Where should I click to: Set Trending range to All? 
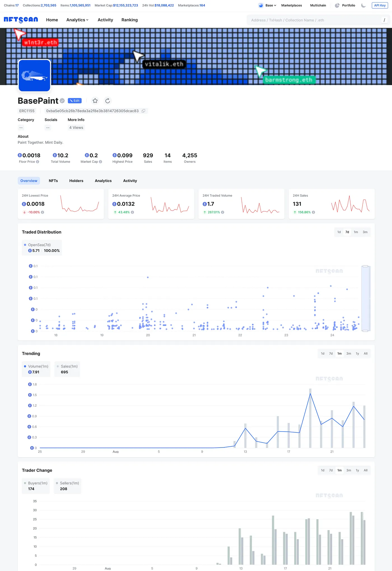point(366,354)
